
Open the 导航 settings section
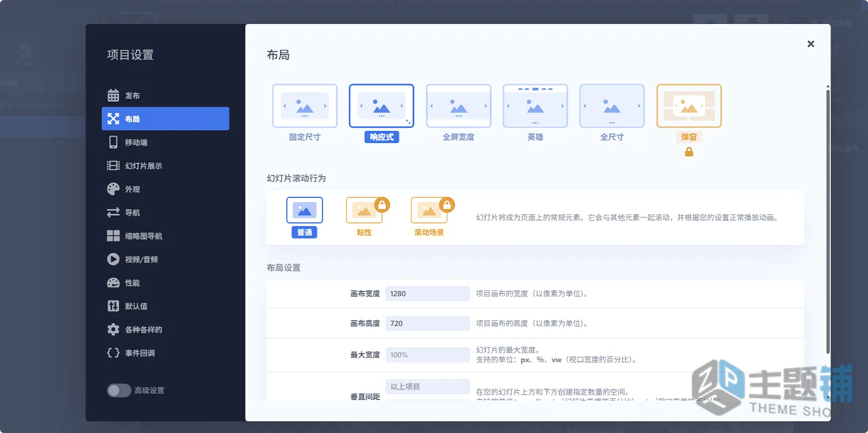tap(166, 212)
